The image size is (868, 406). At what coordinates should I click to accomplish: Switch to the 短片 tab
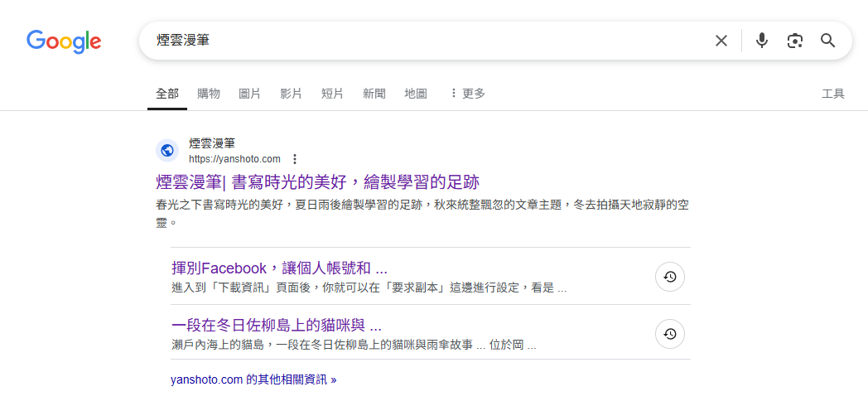(332, 94)
